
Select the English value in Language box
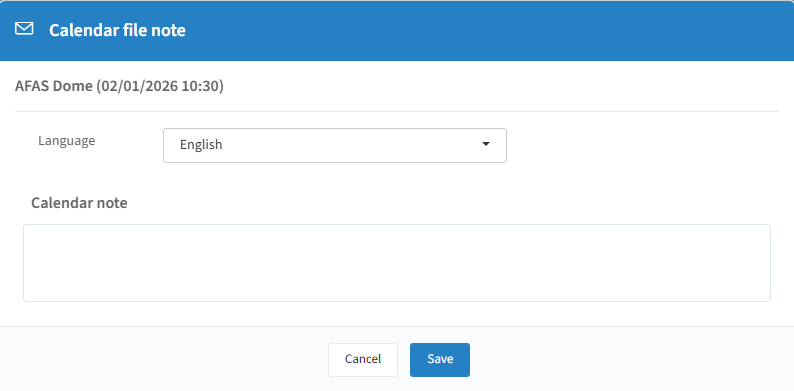coord(201,145)
